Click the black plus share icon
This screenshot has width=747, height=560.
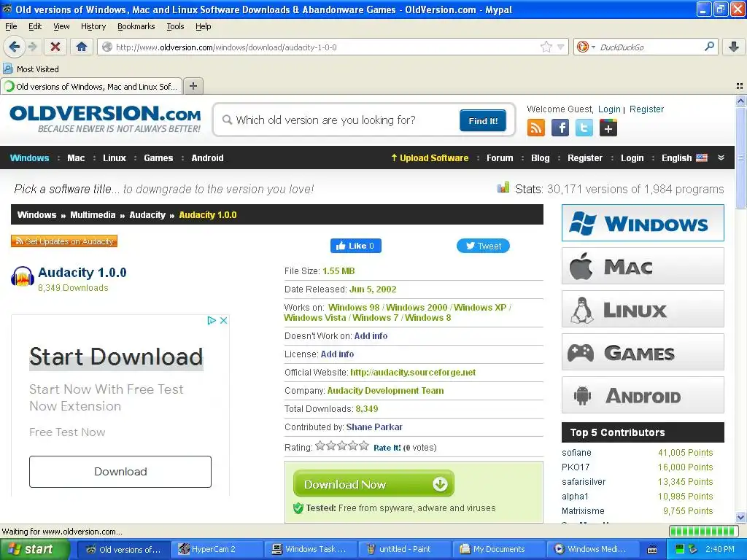click(x=608, y=128)
